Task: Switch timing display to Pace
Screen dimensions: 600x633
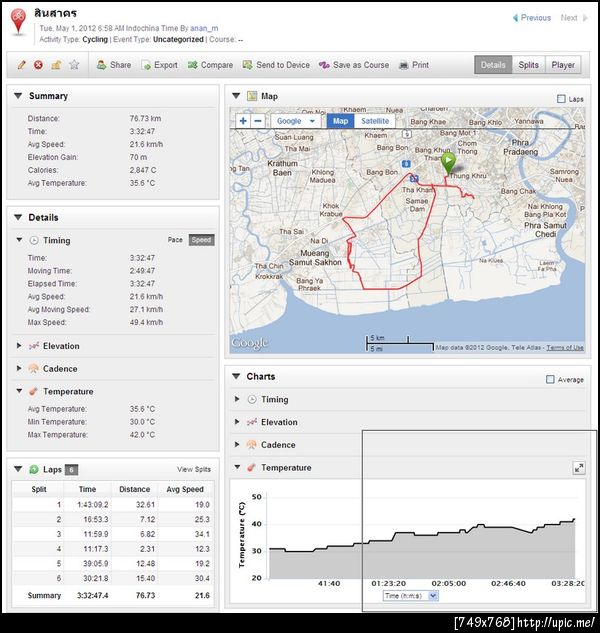Action: (175, 240)
